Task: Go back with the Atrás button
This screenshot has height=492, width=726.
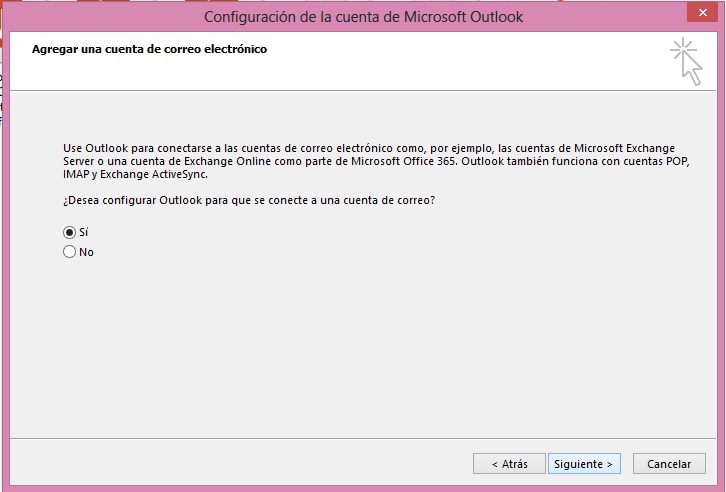Action: click(x=509, y=464)
